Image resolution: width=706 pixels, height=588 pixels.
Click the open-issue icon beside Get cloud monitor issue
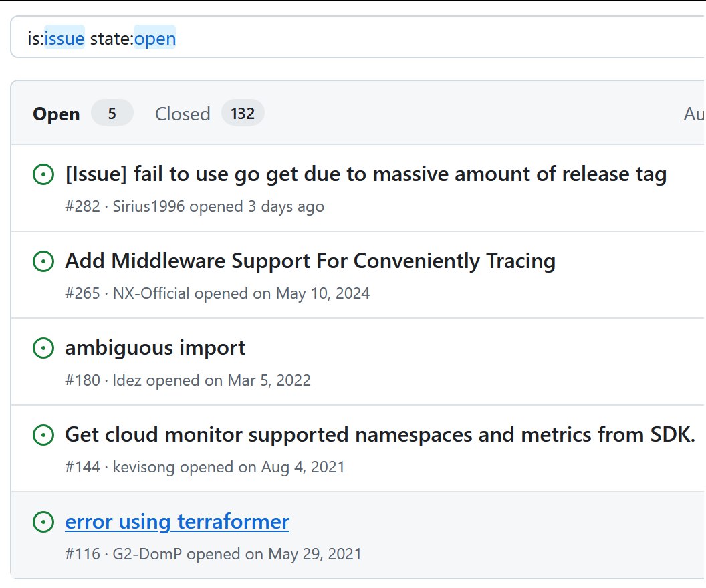click(43, 435)
